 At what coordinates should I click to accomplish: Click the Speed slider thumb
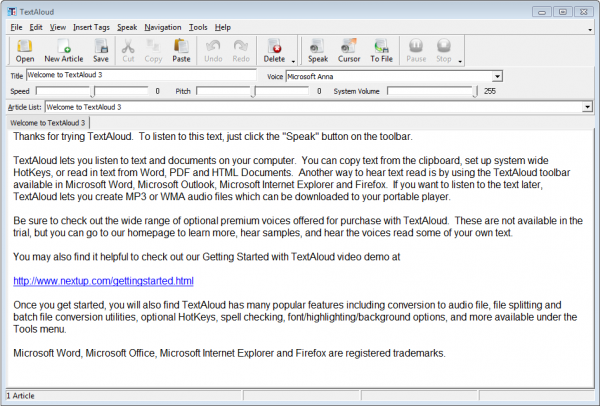pos(92,92)
